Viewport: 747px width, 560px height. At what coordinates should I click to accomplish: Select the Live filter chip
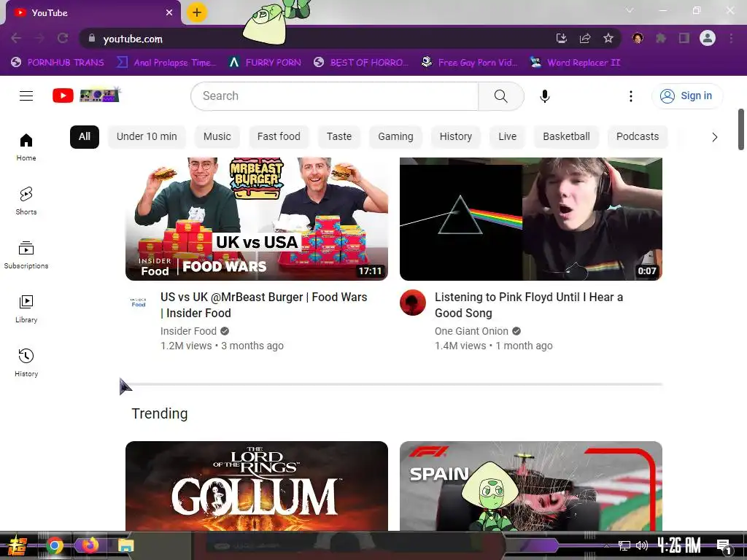[508, 136]
